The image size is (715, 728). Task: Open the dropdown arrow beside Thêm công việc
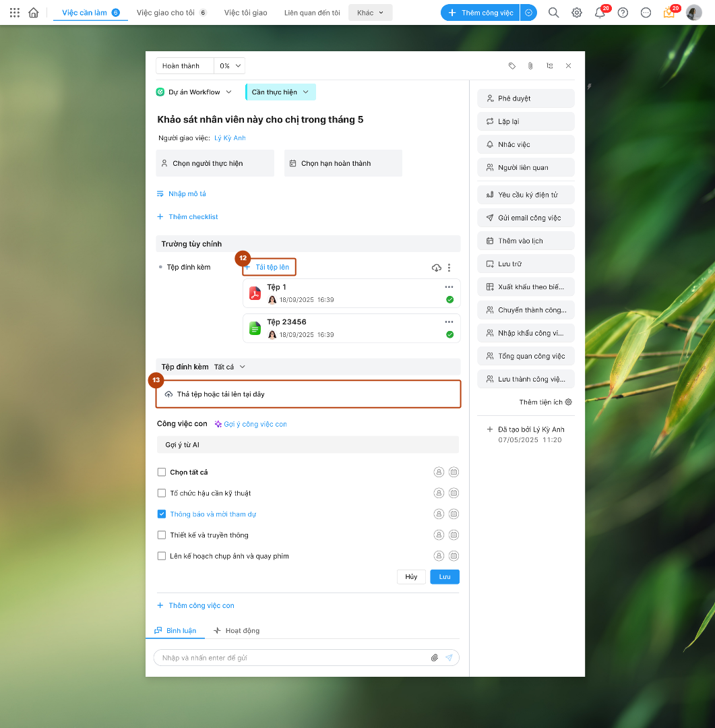(528, 13)
